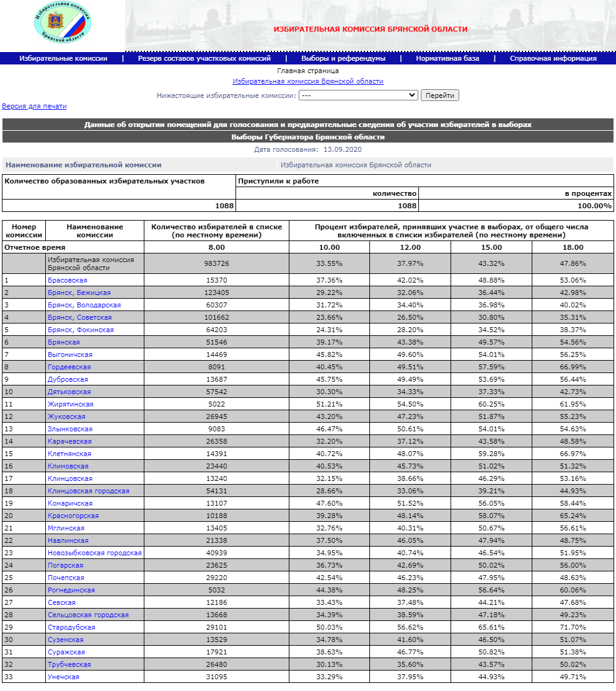
Task: Open the Избирательные комиссии menu
Action: click(x=63, y=58)
